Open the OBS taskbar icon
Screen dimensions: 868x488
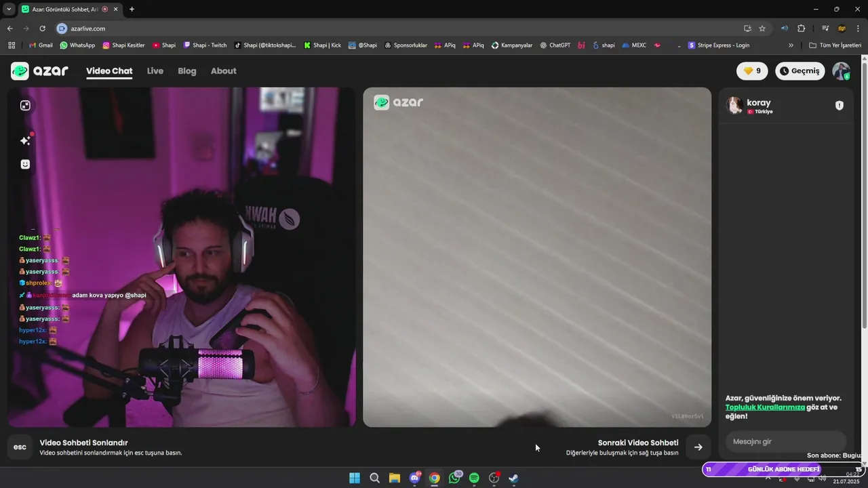[494, 478]
